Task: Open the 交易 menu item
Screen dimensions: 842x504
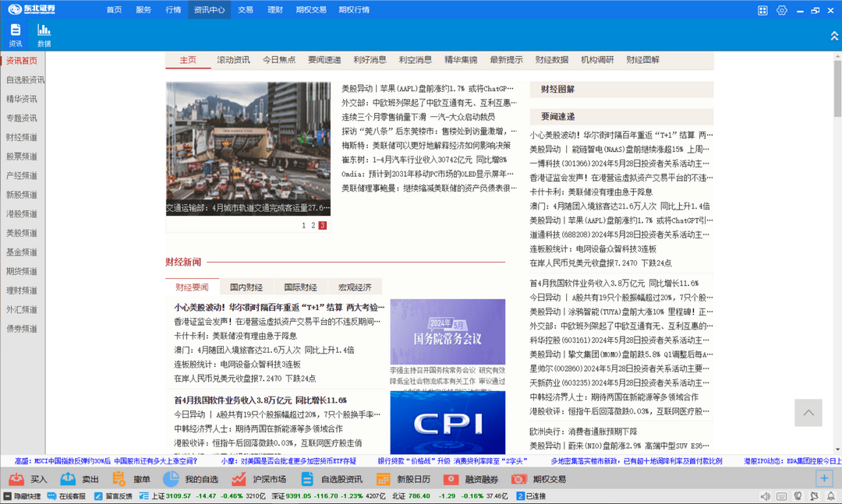Action: point(245,10)
